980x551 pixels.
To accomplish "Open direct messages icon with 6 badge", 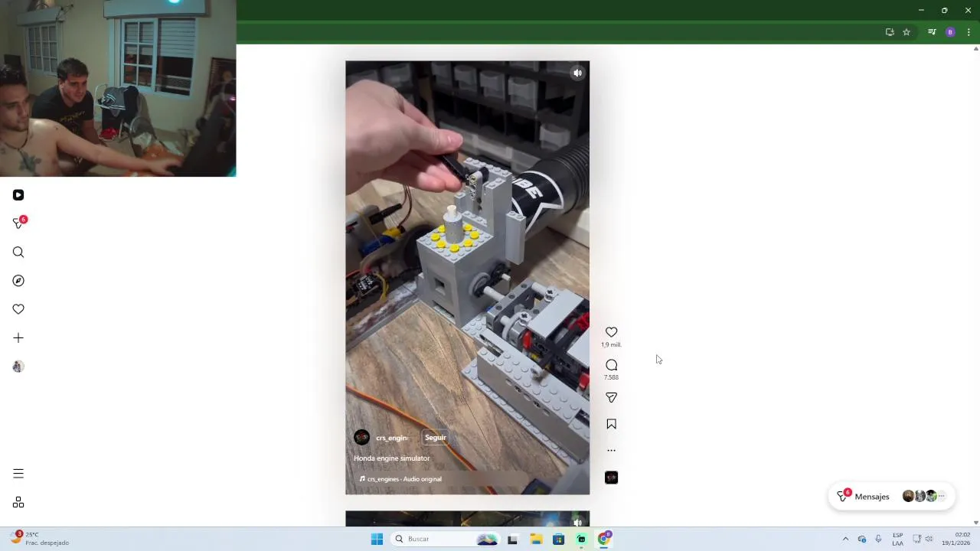I will pos(19,223).
